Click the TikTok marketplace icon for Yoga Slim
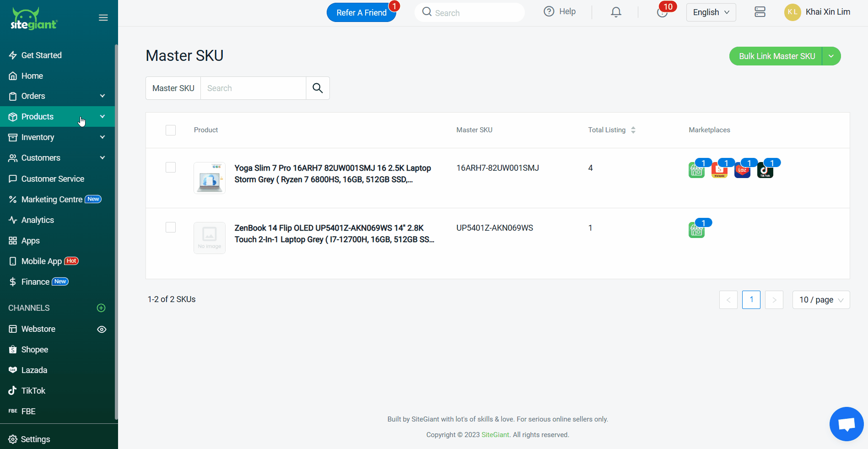Screen dimensions: 868x449 click(765, 170)
